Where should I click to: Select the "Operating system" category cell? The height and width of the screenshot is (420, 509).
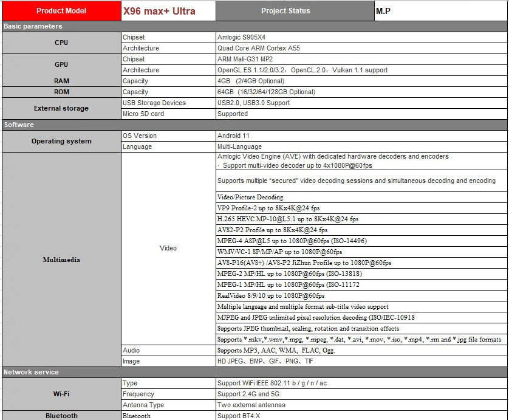[61, 141]
